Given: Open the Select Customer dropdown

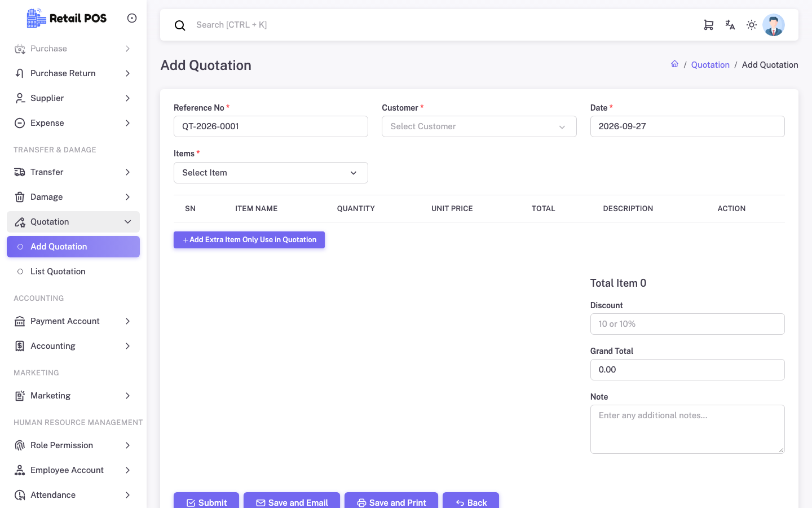Looking at the screenshot, I should tap(479, 126).
